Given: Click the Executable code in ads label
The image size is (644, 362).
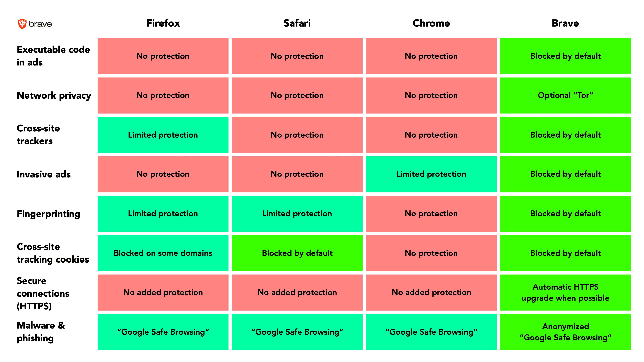Looking at the screenshot, I should pos(53,56).
